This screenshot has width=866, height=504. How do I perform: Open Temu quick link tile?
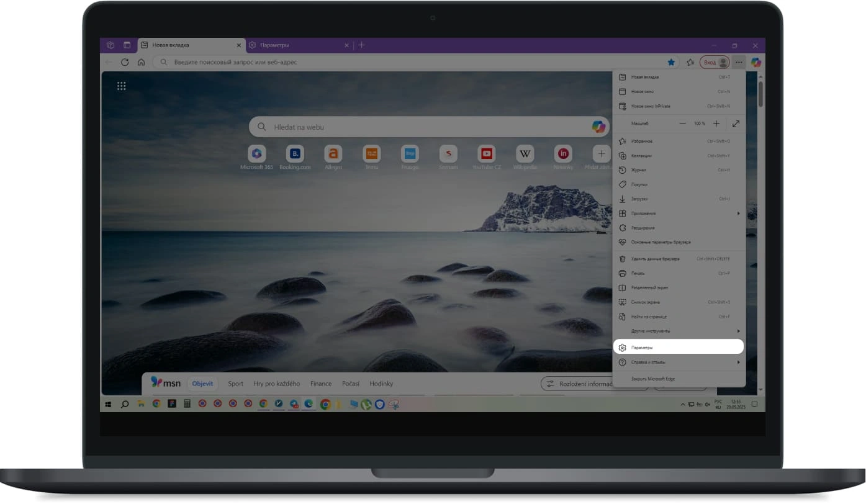coord(372,158)
